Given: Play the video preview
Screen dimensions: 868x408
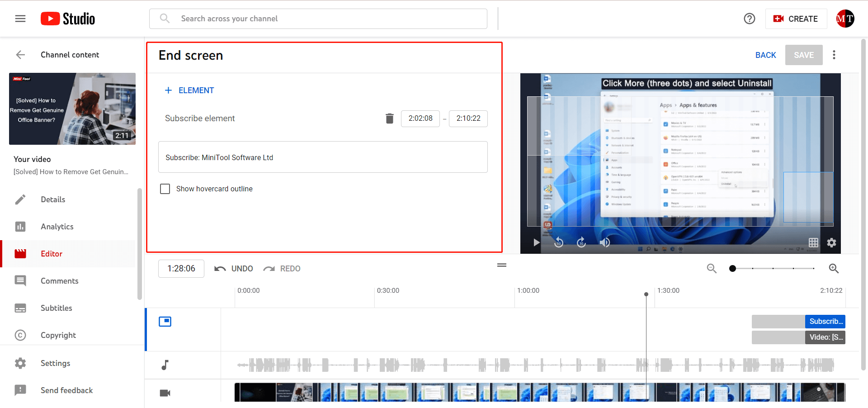Looking at the screenshot, I should click(536, 242).
